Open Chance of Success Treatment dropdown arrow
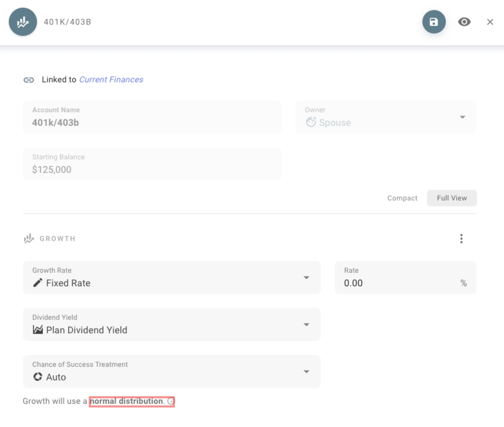The height and width of the screenshot is (427, 504). pos(306,372)
